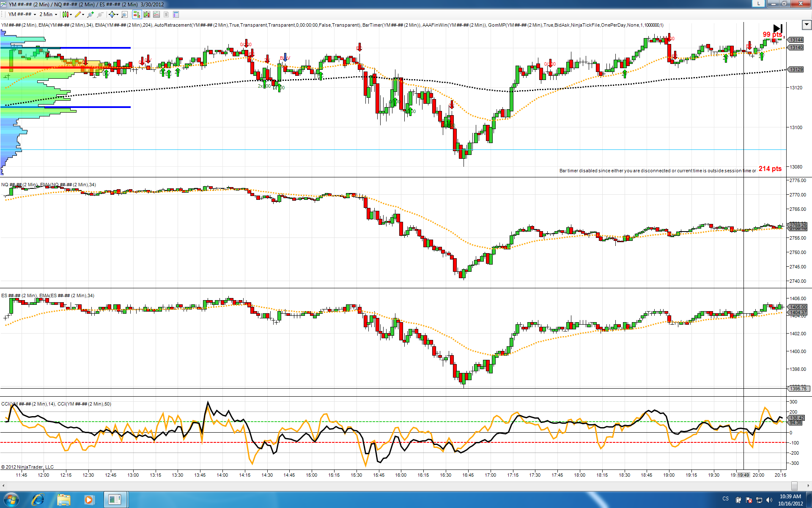Open the Indicators icon in toolbar
This screenshot has width=812, height=508.
click(x=156, y=14)
